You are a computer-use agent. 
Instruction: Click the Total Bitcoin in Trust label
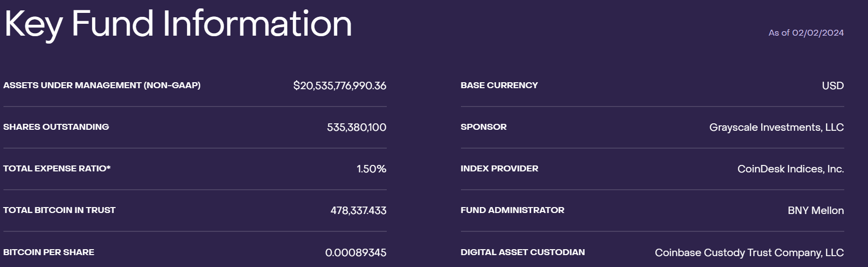59,210
